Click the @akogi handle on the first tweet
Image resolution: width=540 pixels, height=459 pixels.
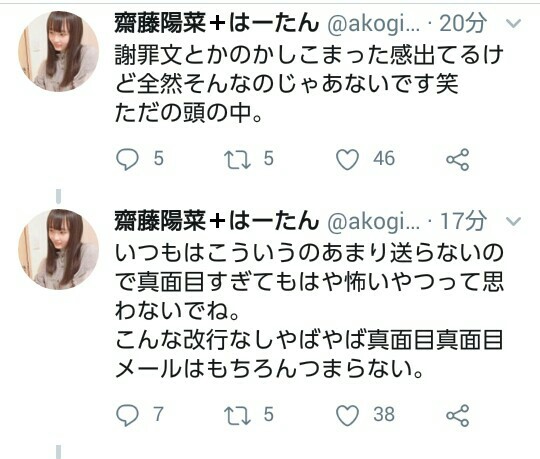pos(373,24)
